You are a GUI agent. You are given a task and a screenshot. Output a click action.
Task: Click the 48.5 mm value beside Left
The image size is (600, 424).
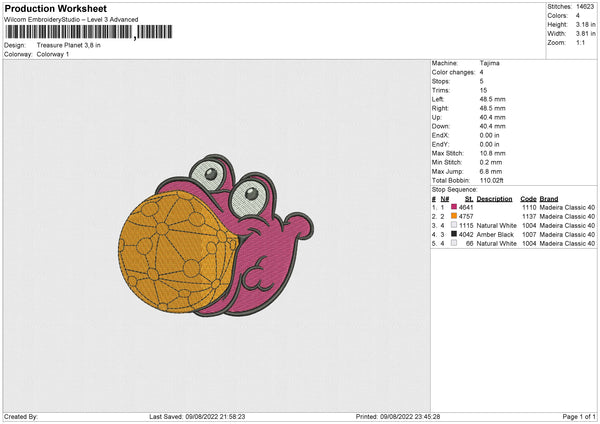[x=492, y=99]
